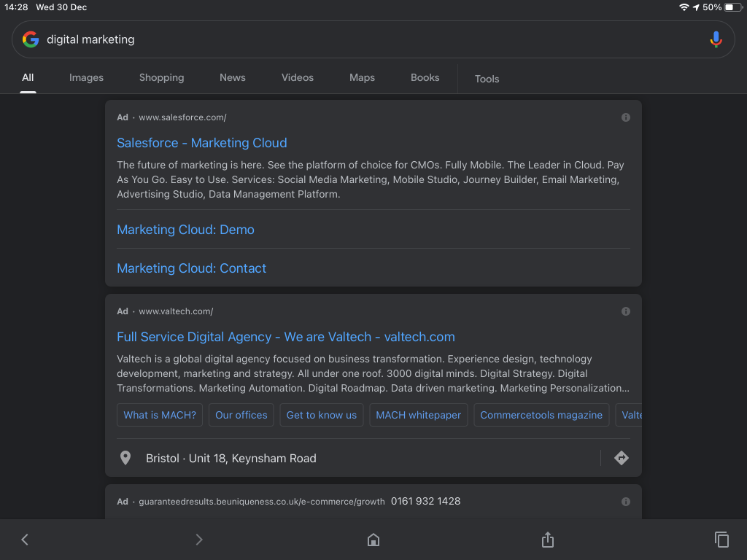
Task: Open Marketing Cloud: Demo sitelink
Action: [x=185, y=230]
